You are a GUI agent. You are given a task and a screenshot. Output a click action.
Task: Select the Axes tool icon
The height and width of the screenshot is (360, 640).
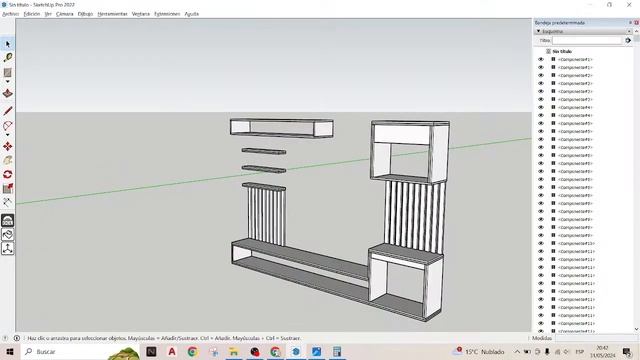click(x=7, y=249)
